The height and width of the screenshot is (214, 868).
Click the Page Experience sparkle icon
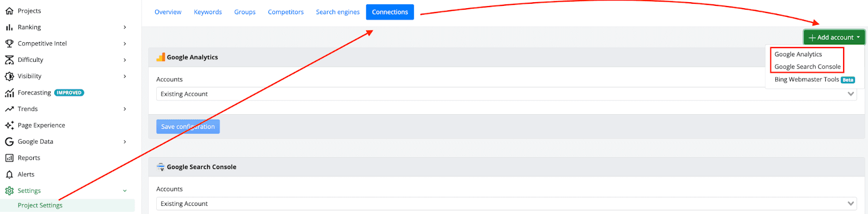(x=9, y=125)
